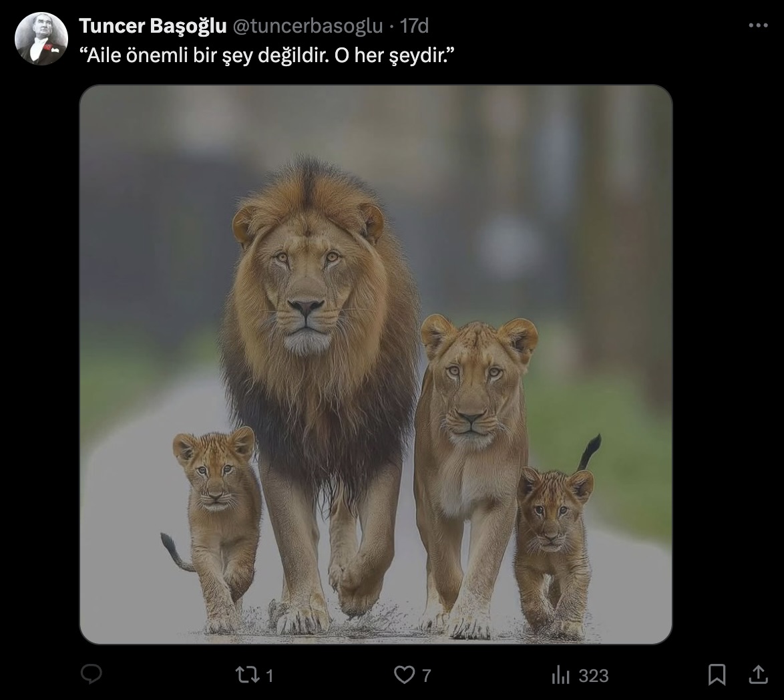Click the like count of 7

[x=427, y=676]
